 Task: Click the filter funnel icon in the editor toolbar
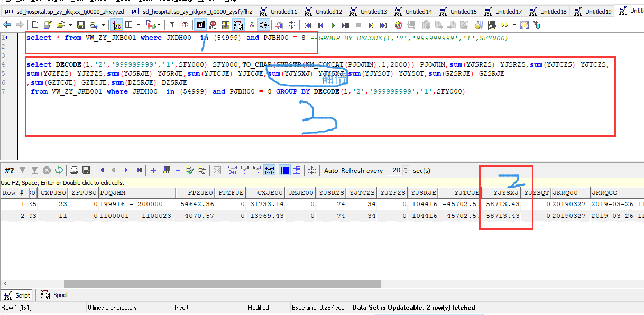[172, 25]
